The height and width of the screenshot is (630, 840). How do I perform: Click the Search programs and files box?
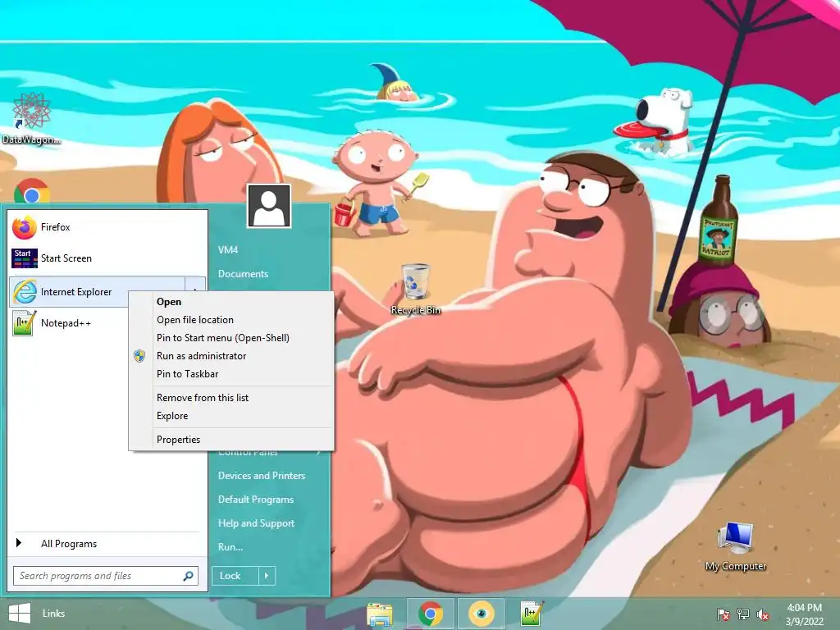click(x=106, y=576)
